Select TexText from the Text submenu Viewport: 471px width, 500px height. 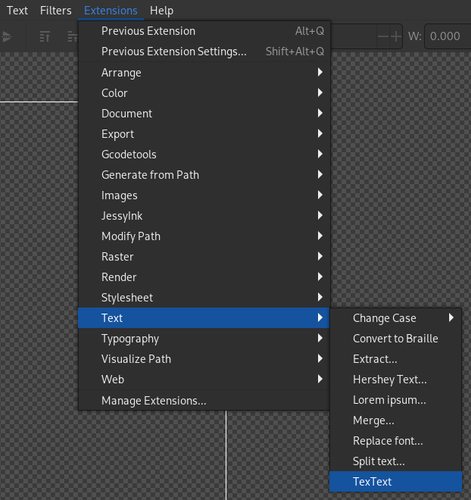pos(396,481)
